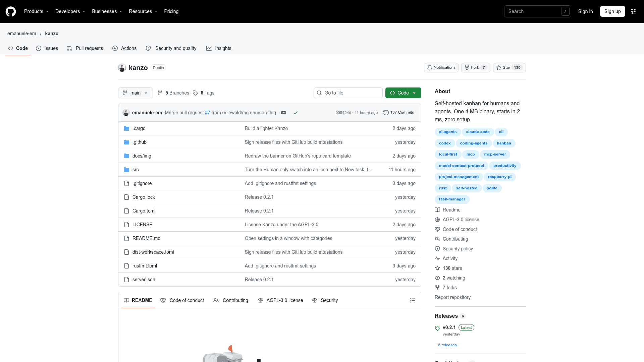Click the Sign up button
The width and height of the screenshot is (644, 362).
(612, 11)
